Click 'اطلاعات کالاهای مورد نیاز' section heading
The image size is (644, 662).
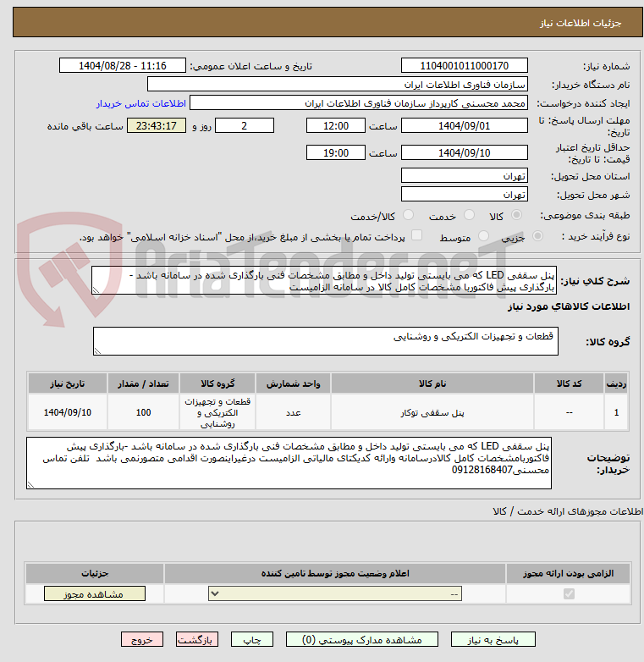point(569,306)
